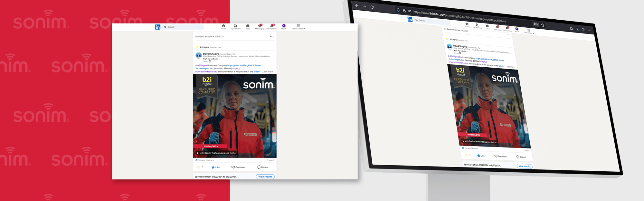The image size is (644, 201).
Task: Open Notifications in the monitor LinkedIn navbar
Action: click(x=507, y=29)
